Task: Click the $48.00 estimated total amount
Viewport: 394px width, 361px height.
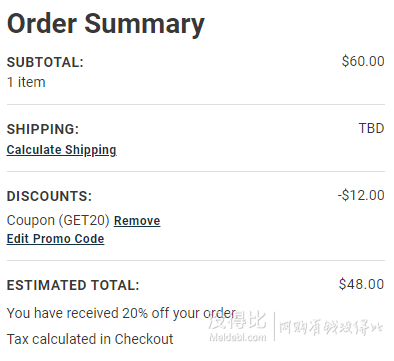Action: pos(361,284)
